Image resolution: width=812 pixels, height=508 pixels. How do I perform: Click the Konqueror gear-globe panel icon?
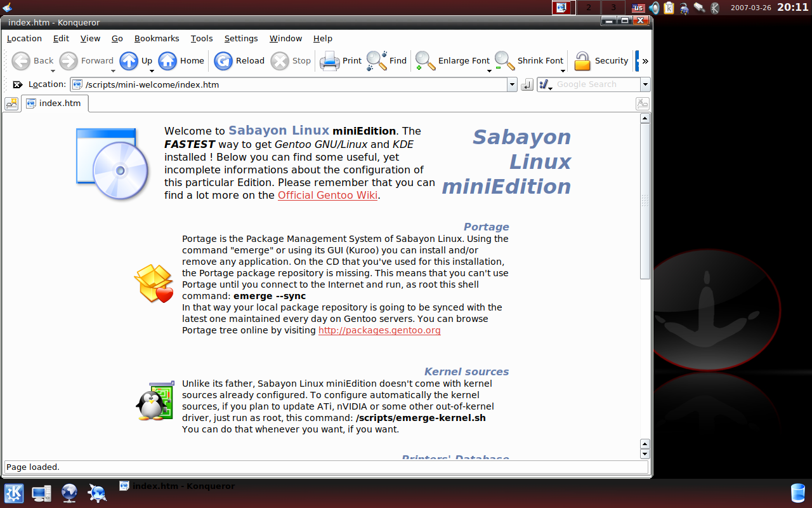[x=97, y=493]
